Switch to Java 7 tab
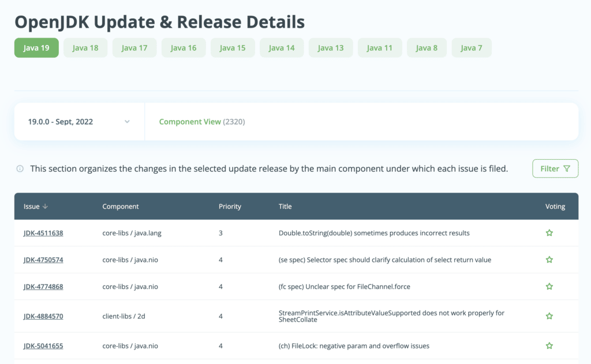591x364 pixels. click(472, 48)
